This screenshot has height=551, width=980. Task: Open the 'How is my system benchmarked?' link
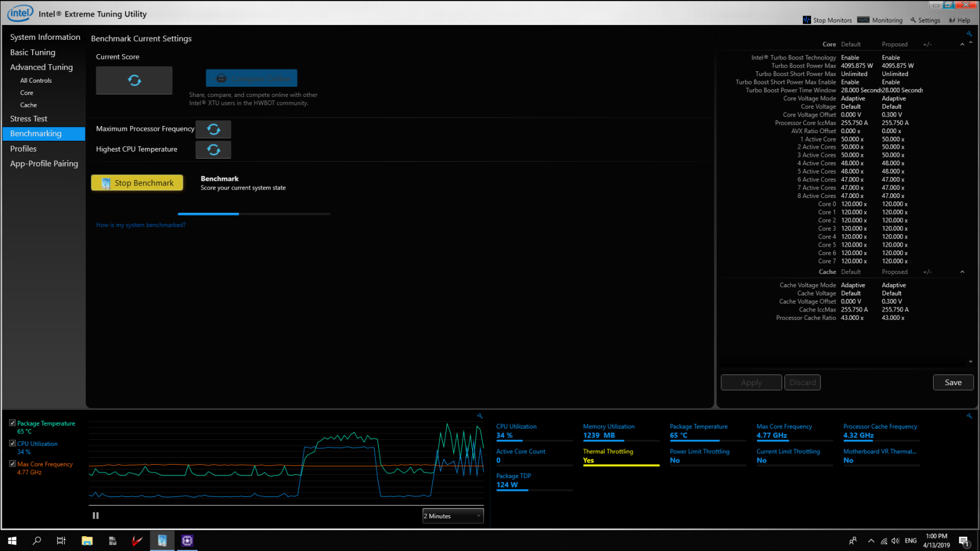[140, 225]
